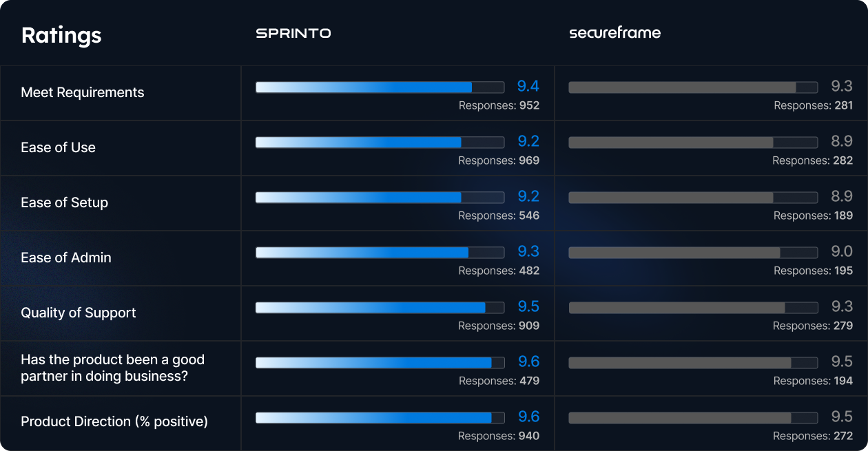Click Secureframe's 9.0 Ease of Admin score
Viewport: 868px width, 451px height.
click(x=842, y=251)
